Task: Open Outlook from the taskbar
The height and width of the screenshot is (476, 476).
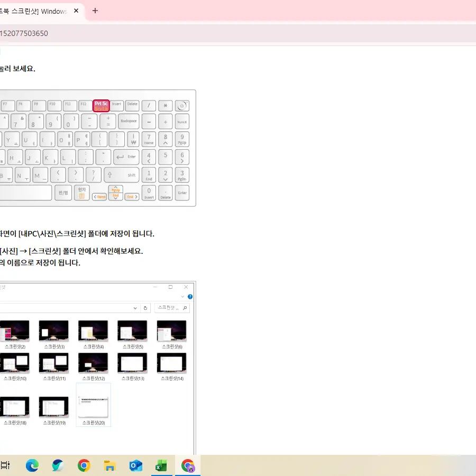Action: point(135,465)
